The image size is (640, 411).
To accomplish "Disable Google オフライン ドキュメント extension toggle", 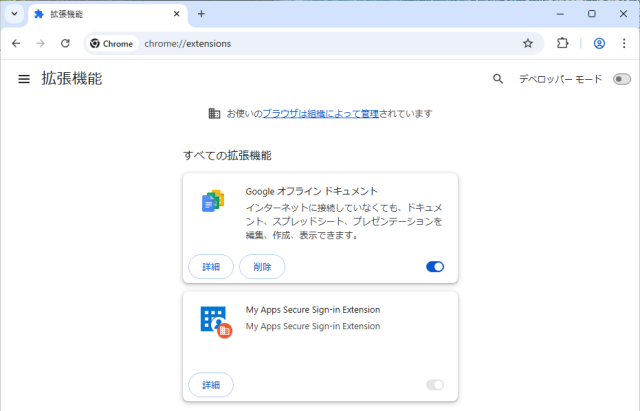I will point(435,266).
